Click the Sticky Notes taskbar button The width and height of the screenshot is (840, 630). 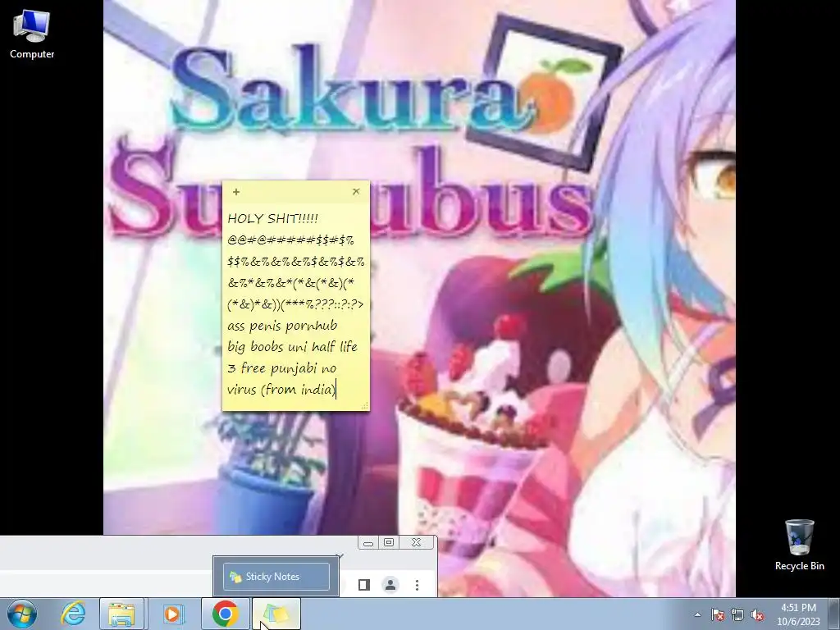tap(276, 614)
